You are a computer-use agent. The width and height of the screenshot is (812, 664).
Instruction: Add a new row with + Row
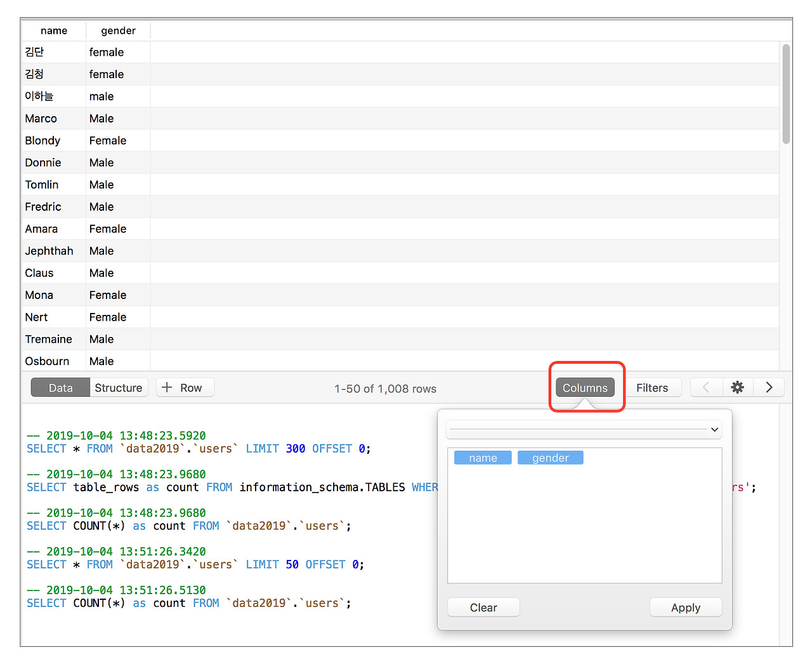185,388
